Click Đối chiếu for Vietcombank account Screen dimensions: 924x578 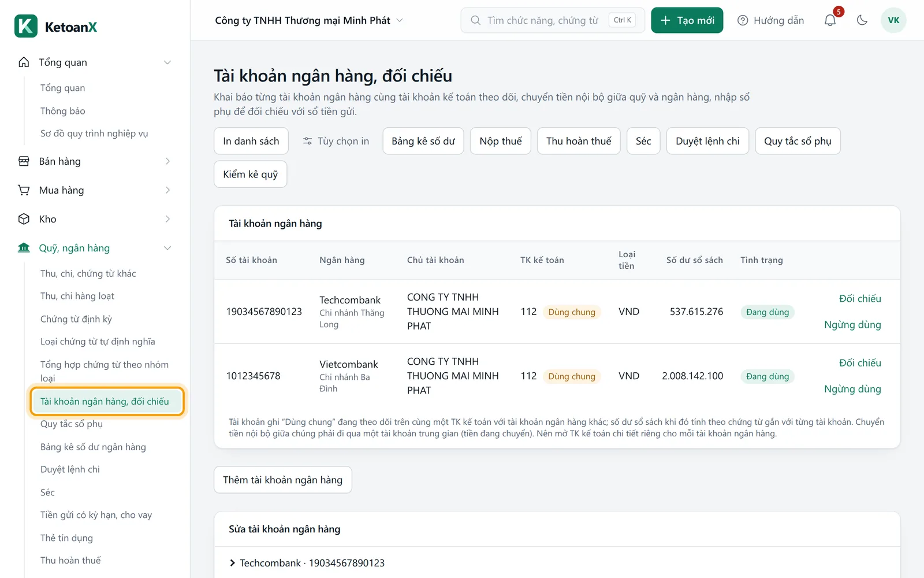tap(860, 363)
